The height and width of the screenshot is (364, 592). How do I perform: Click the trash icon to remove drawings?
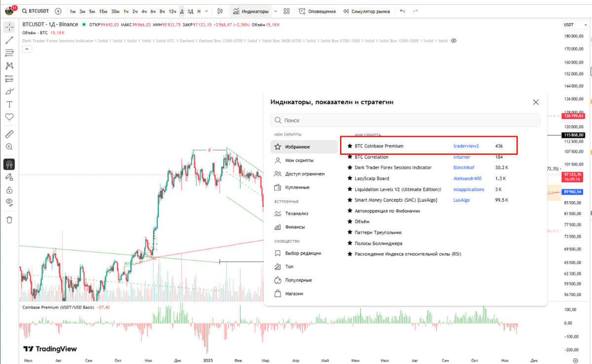(x=9, y=217)
